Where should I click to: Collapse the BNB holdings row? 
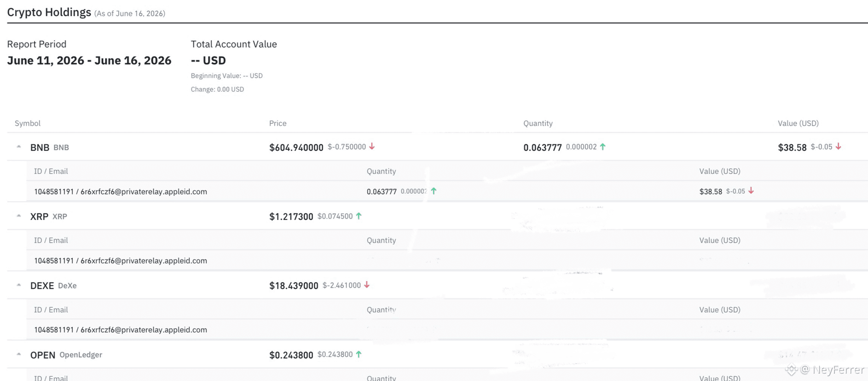(x=19, y=147)
